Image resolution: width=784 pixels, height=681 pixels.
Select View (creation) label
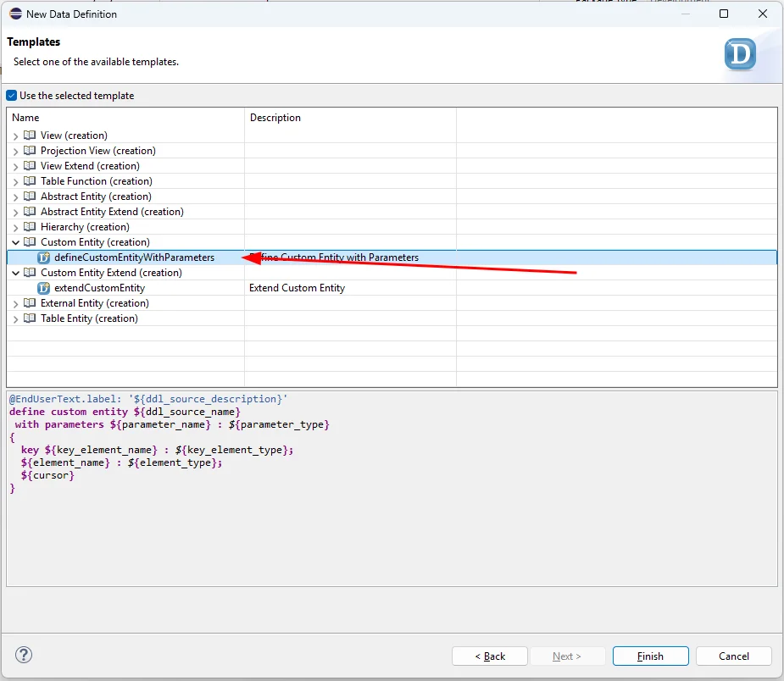[x=74, y=136]
